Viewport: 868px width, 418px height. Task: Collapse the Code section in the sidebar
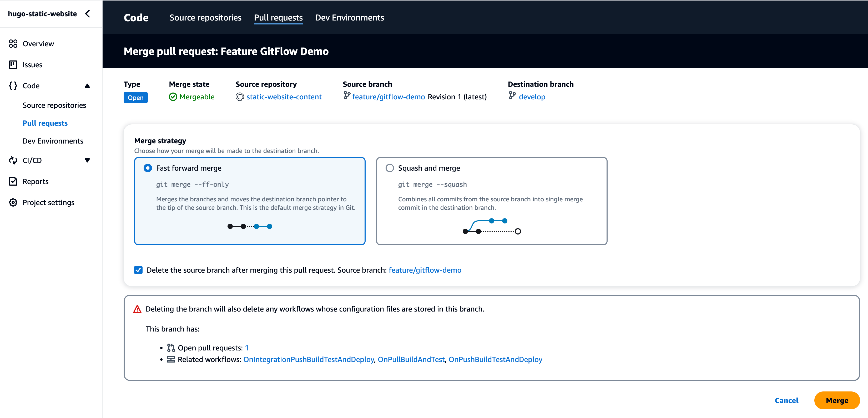88,85
